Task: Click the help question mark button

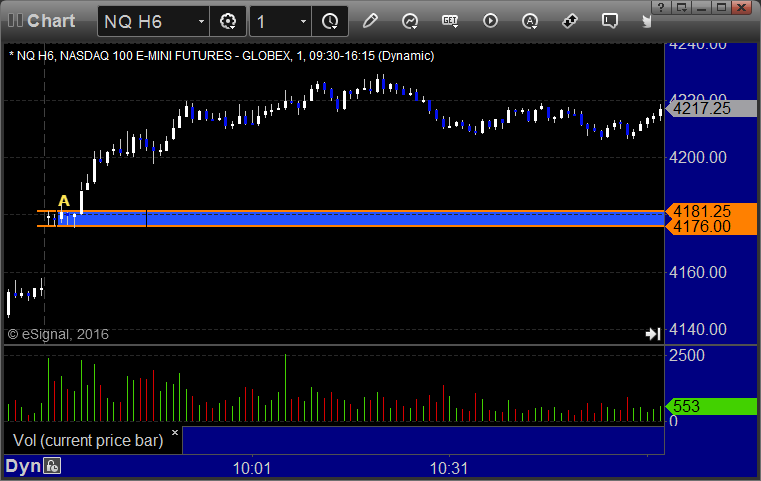Action: tap(661, 7)
